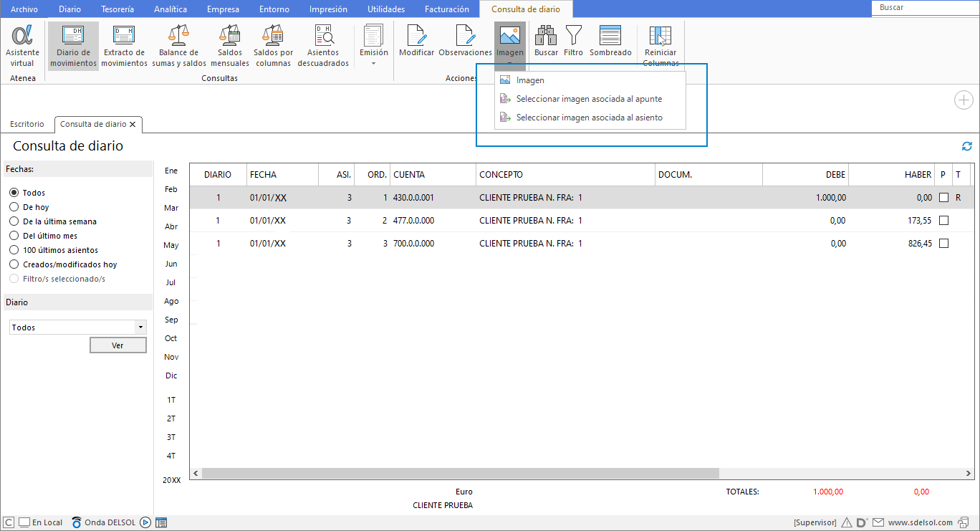This screenshot has height=531, width=980.
Task: Select Creados/modificados hoy option
Action: coord(14,264)
